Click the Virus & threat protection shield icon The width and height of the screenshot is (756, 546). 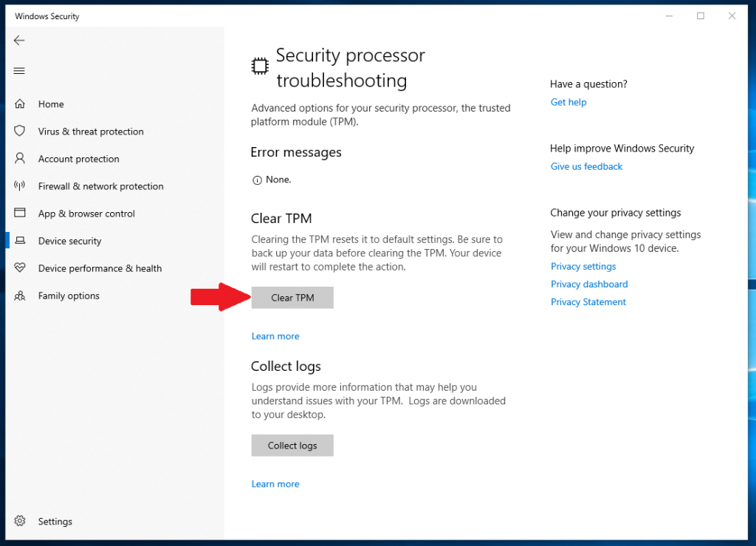pos(20,131)
